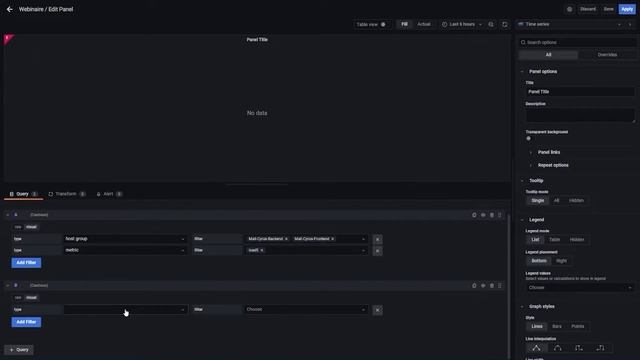Switch to the Transform tab

coord(67,194)
